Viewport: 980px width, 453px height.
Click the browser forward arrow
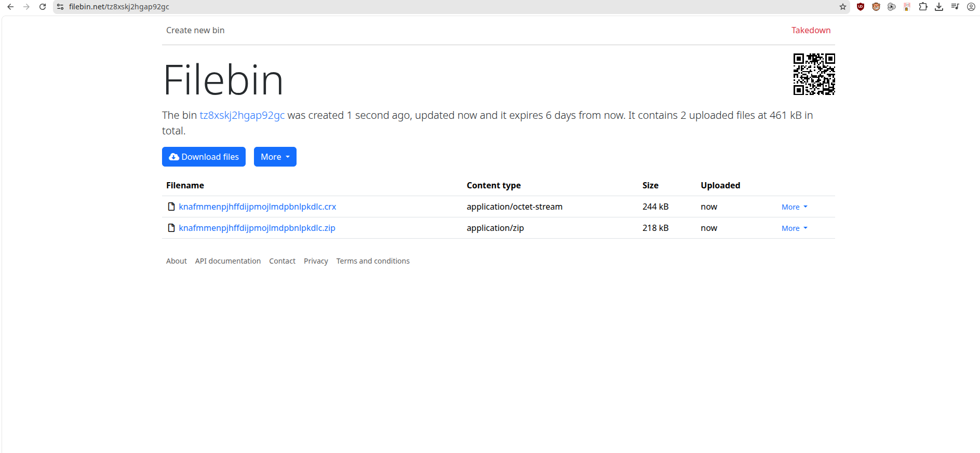(26, 7)
